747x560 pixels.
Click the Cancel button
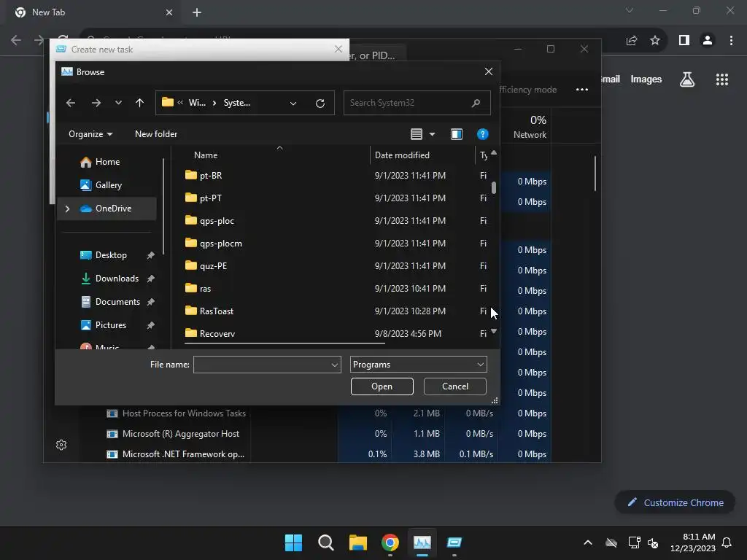(x=455, y=386)
